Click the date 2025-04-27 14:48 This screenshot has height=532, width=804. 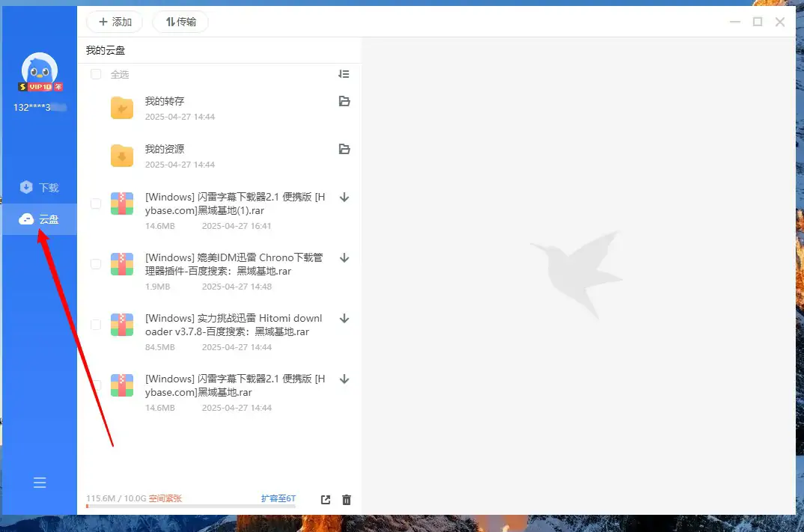click(x=237, y=287)
